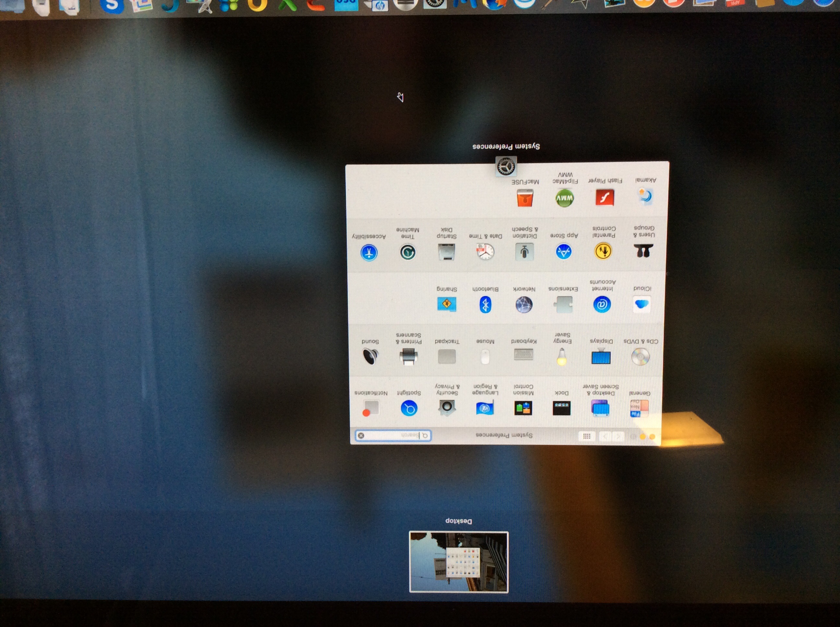This screenshot has width=840, height=627.
Task: Open Trackpad preferences
Action: [x=447, y=357]
